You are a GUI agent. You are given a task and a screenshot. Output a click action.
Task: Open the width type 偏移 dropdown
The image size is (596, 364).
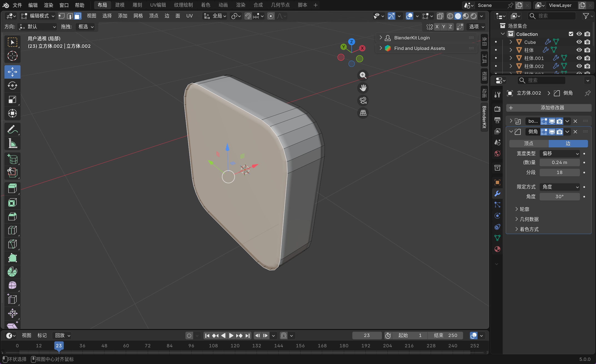point(560,154)
